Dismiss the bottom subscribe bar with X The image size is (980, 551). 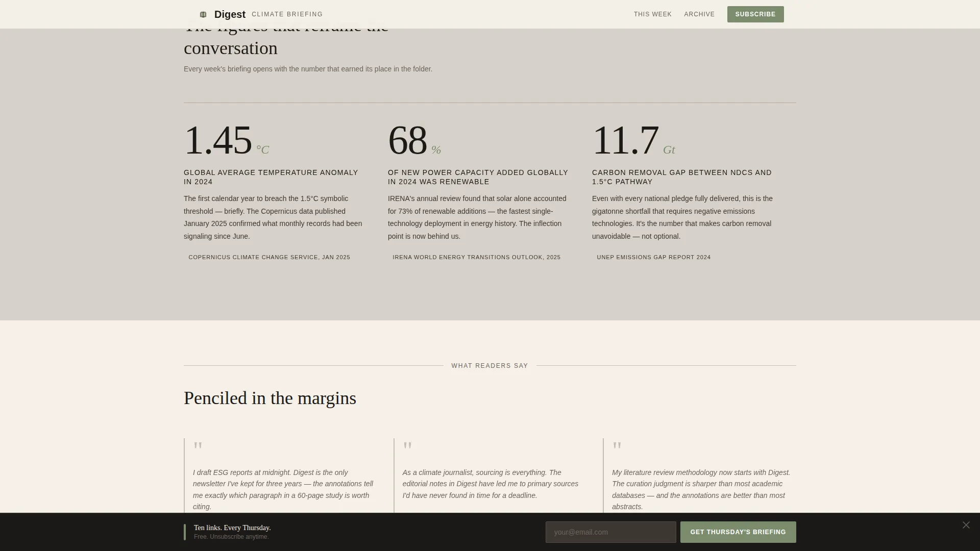(x=966, y=525)
